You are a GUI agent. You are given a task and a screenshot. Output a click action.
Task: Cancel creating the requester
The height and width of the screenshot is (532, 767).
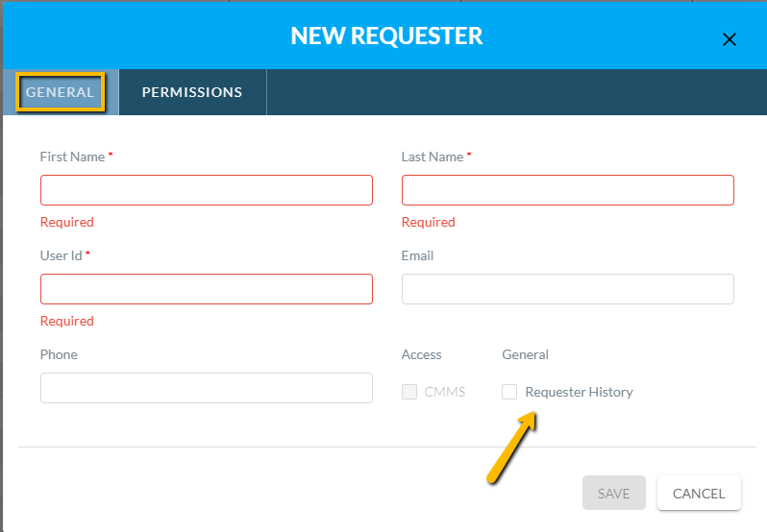point(699,493)
